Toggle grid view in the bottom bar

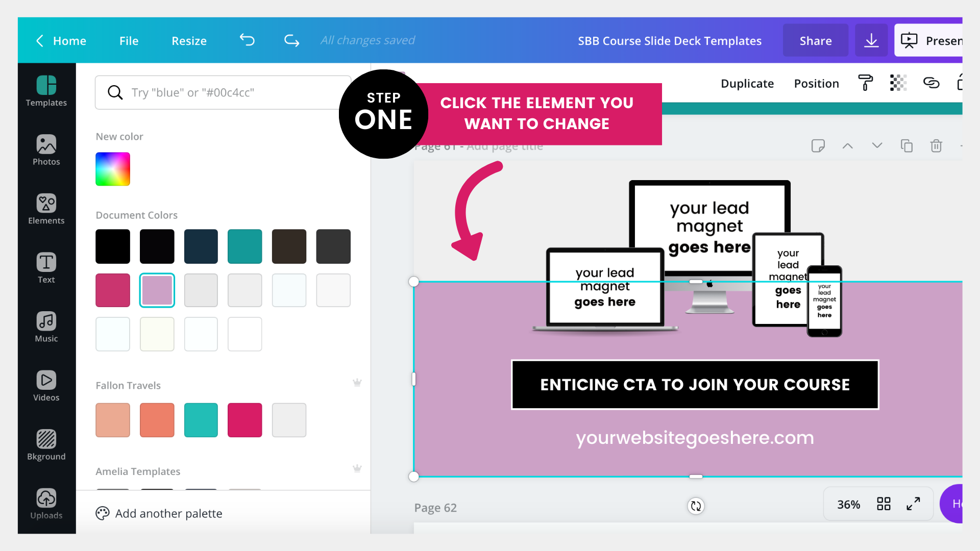click(884, 504)
